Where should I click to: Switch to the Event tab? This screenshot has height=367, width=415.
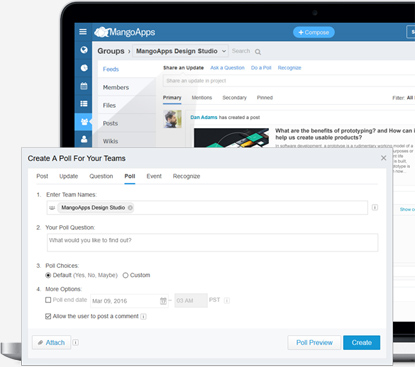154,176
